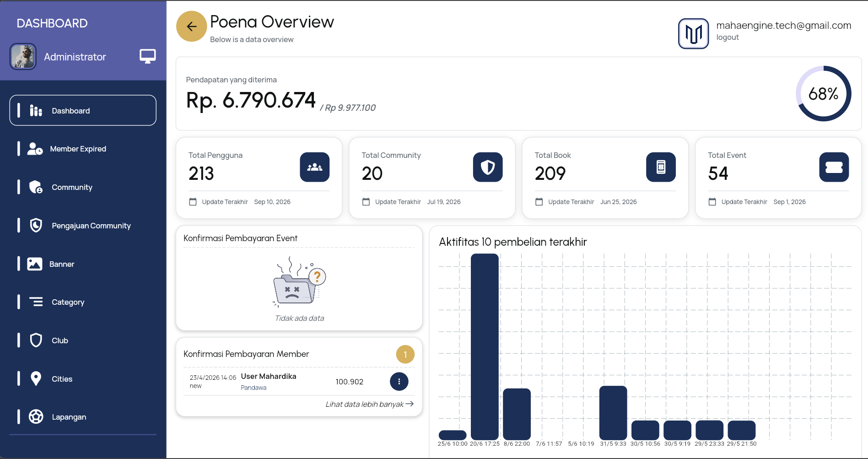Click the Total Community shield icon
The height and width of the screenshot is (459, 868).
(487, 167)
